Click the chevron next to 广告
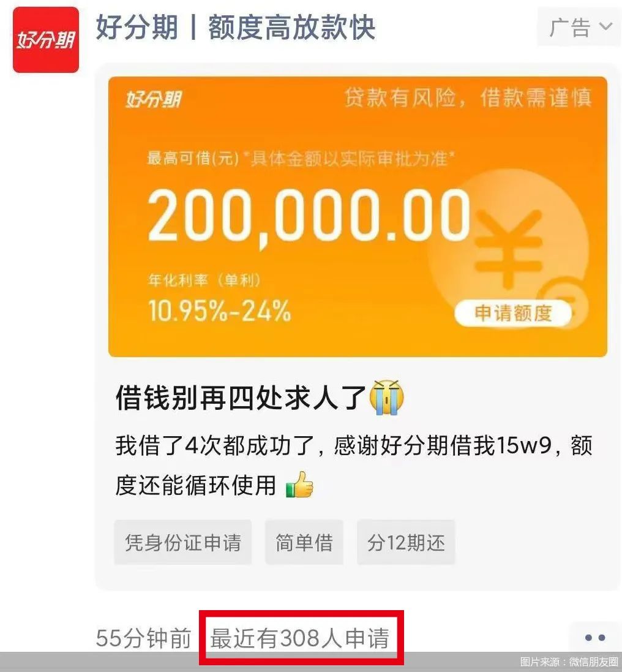This screenshot has width=622, height=672. point(606,27)
